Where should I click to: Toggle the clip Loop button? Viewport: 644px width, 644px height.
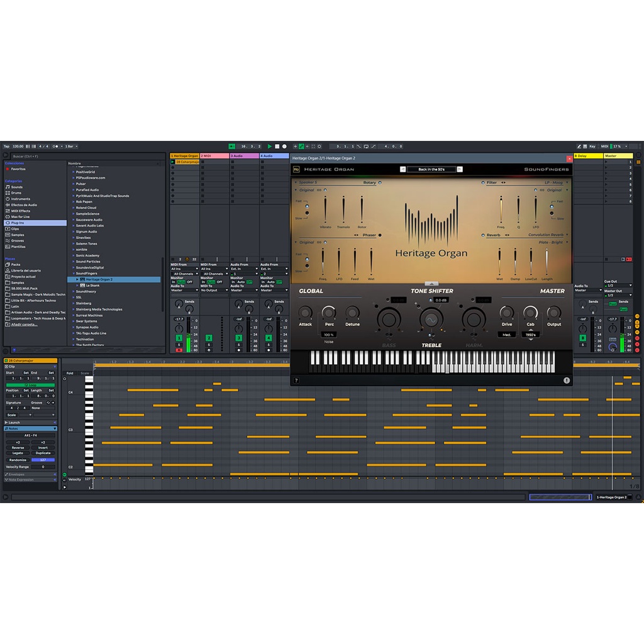coord(30,386)
